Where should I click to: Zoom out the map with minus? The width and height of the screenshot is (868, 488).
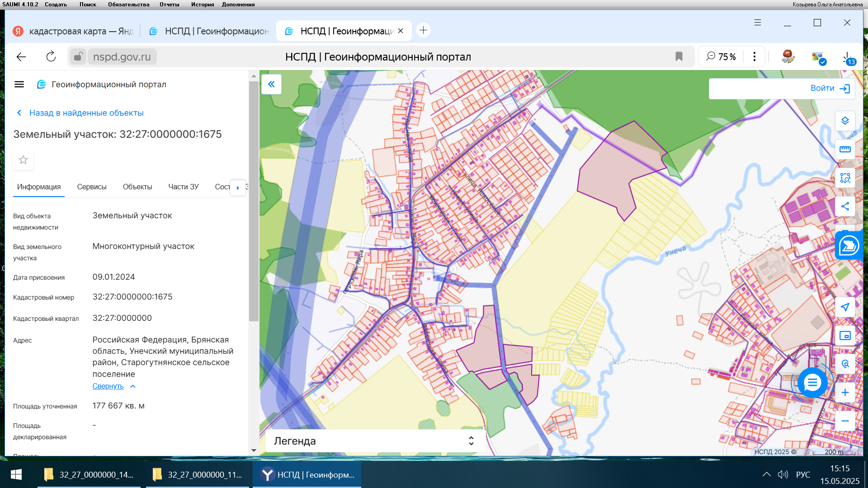[x=845, y=421]
